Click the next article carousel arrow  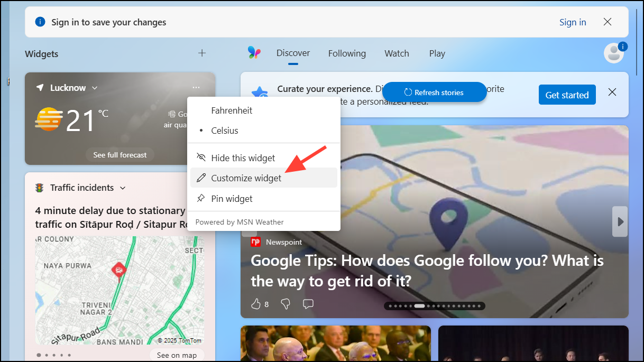(620, 221)
